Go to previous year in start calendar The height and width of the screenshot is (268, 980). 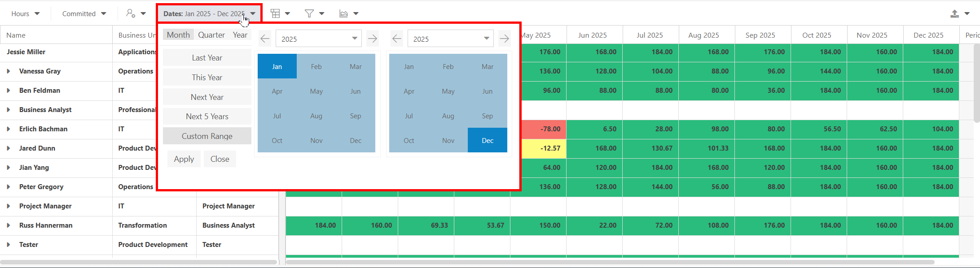[265, 39]
